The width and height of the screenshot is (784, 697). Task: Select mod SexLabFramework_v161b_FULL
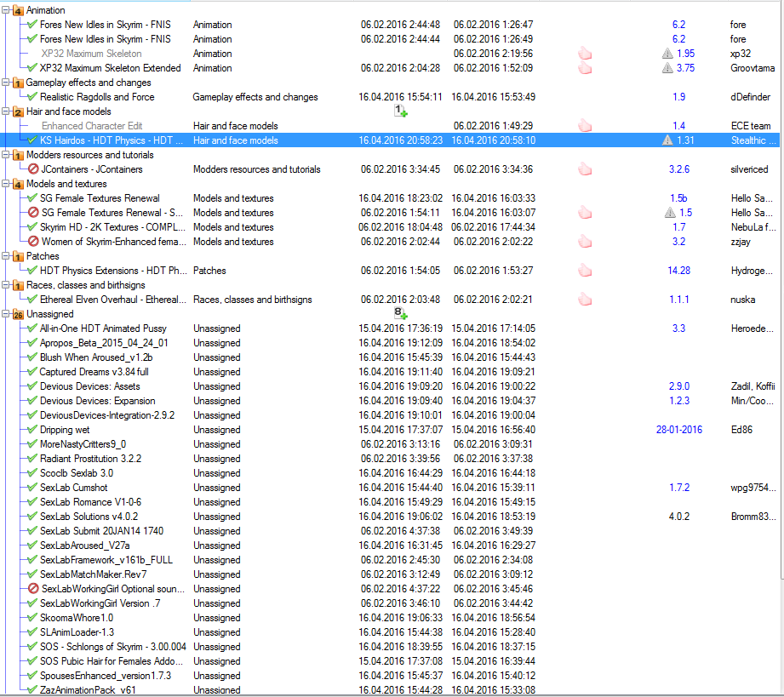coord(106,560)
